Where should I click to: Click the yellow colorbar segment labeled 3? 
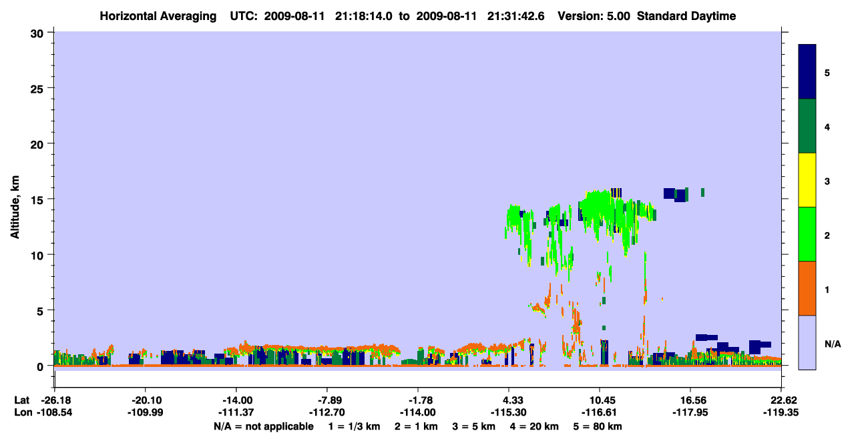click(x=807, y=180)
